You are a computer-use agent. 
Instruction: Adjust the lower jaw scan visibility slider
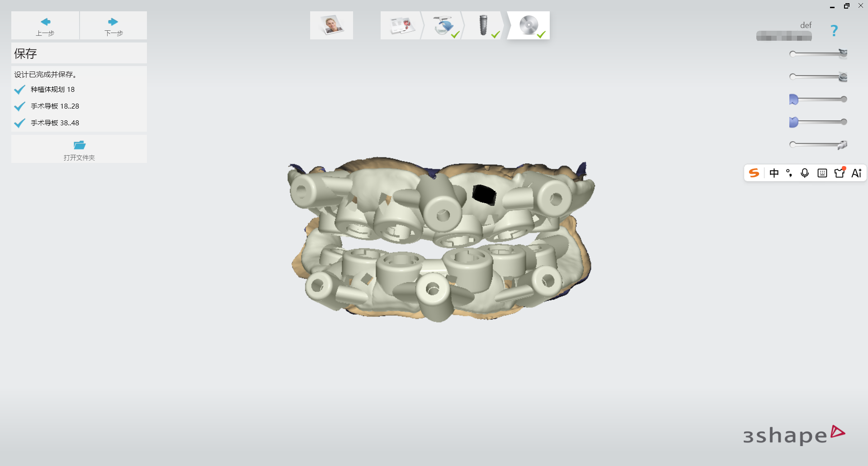(817, 76)
